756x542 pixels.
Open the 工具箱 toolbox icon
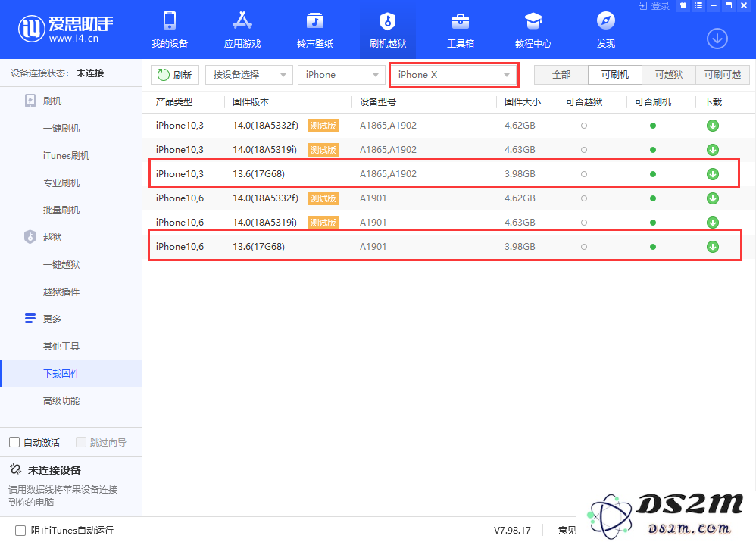pyautogui.click(x=461, y=21)
